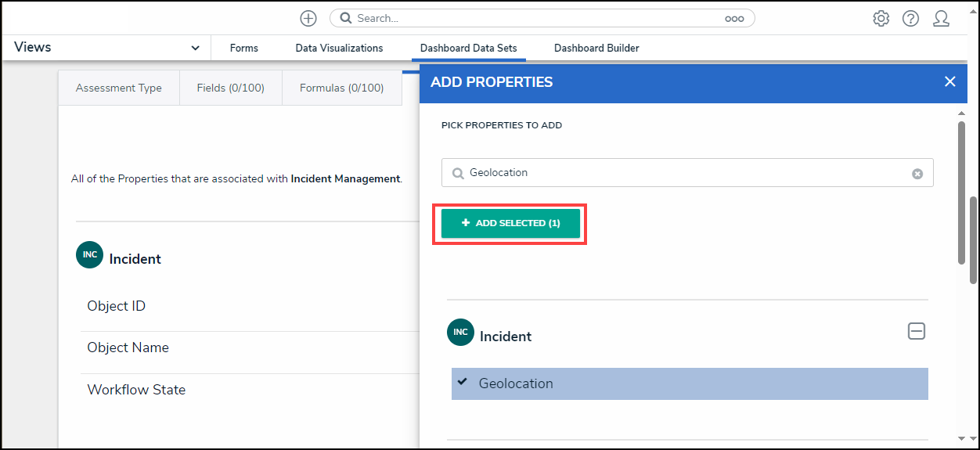
Task: Open the help question mark icon
Action: point(910,18)
